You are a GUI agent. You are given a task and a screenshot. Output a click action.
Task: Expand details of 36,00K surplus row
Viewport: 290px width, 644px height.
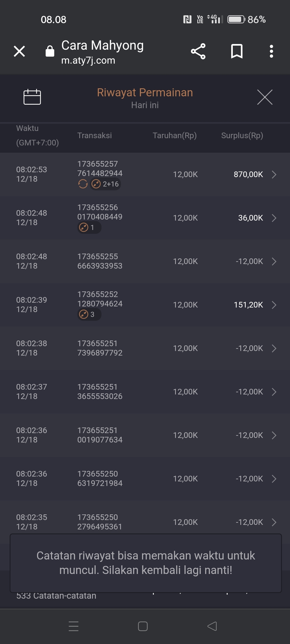point(274,218)
